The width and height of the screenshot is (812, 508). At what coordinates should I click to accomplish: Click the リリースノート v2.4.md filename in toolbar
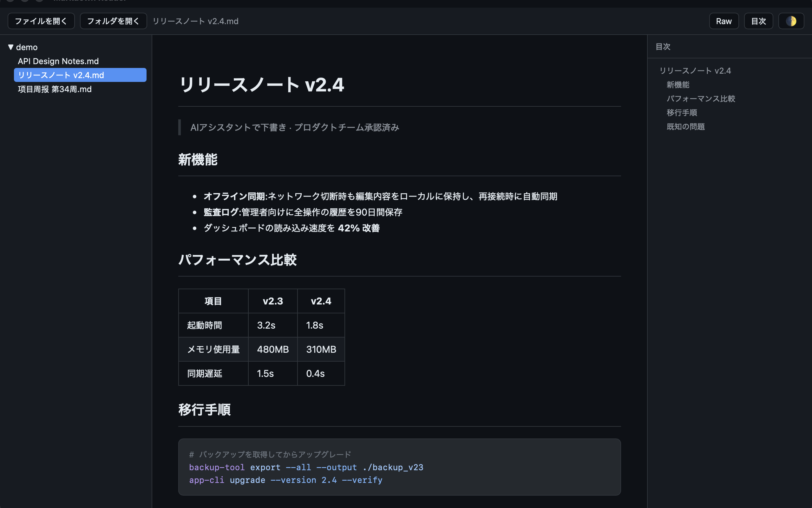click(x=196, y=21)
